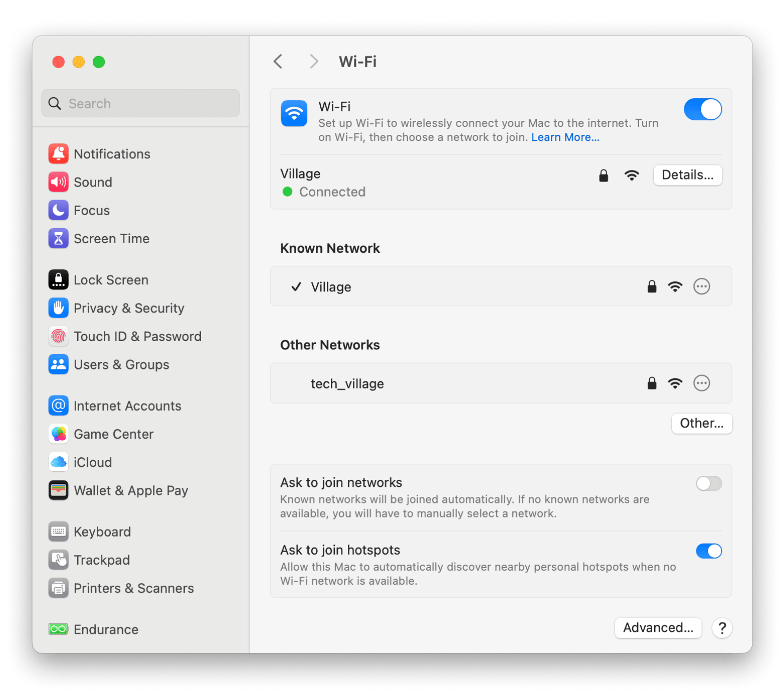
Task: Click the Ask to join hotspots label
Action: pos(340,550)
